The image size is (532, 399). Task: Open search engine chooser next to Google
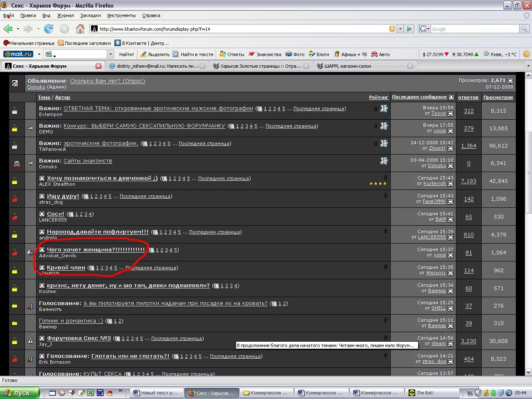[x=423, y=29]
